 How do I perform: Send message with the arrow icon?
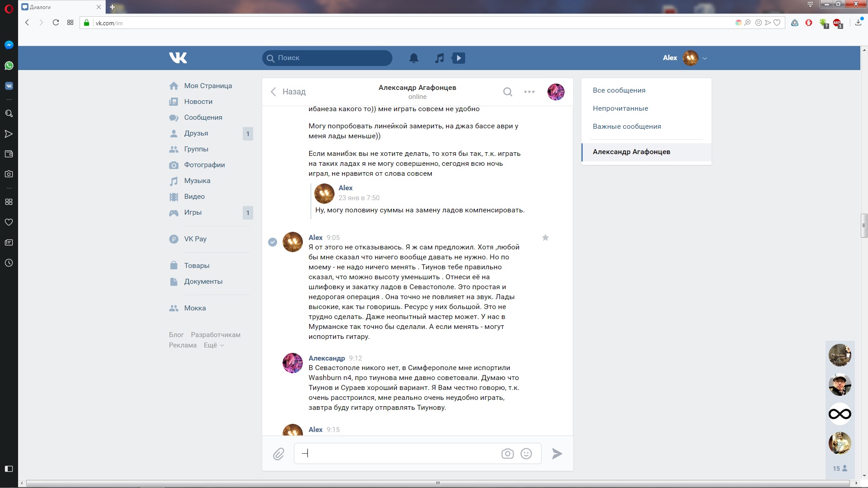(x=557, y=454)
